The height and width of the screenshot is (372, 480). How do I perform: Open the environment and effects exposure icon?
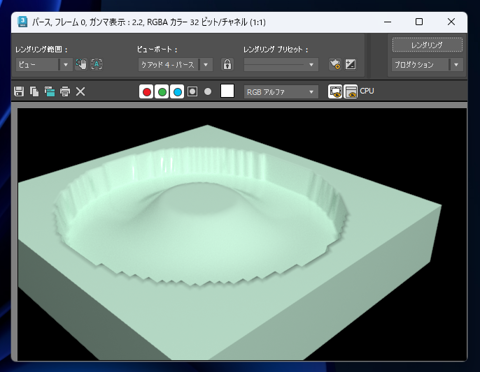coord(350,64)
